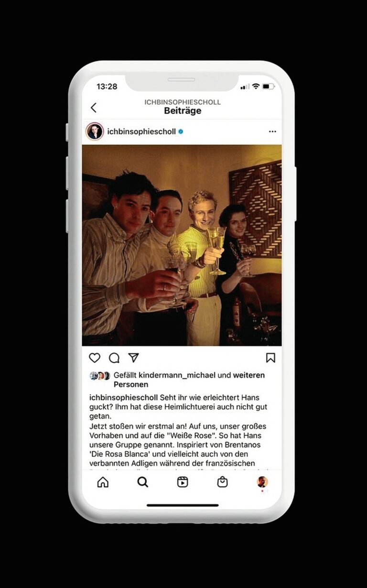Screen dimensions: 367x588
Task: Tap the group toast photo
Action: coord(182,245)
